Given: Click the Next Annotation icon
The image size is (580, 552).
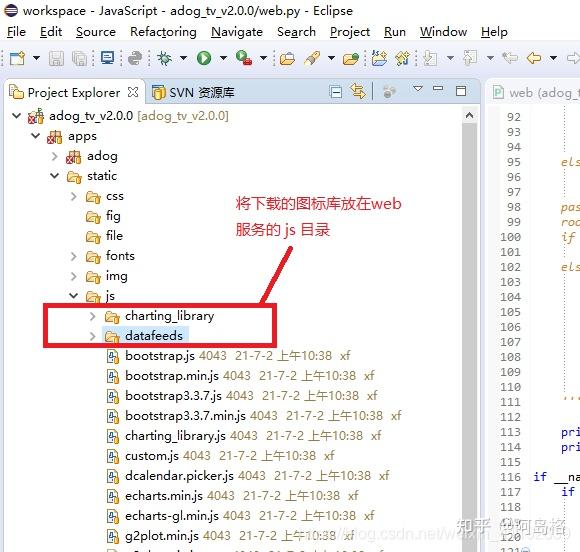Looking at the screenshot, I should click(430, 58).
